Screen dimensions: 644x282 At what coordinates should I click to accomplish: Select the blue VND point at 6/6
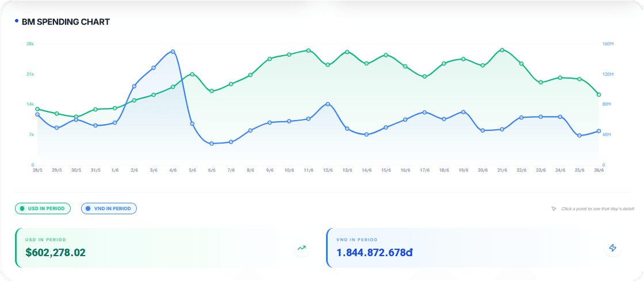[x=212, y=144]
